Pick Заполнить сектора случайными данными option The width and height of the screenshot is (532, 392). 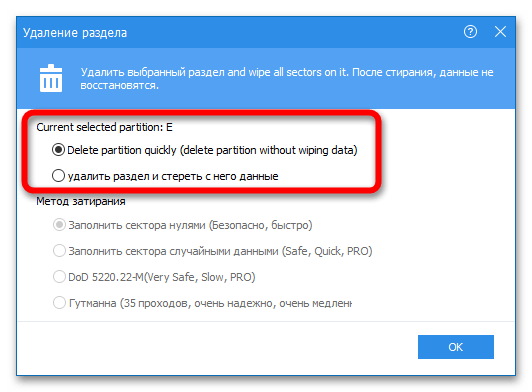[59, 251]
